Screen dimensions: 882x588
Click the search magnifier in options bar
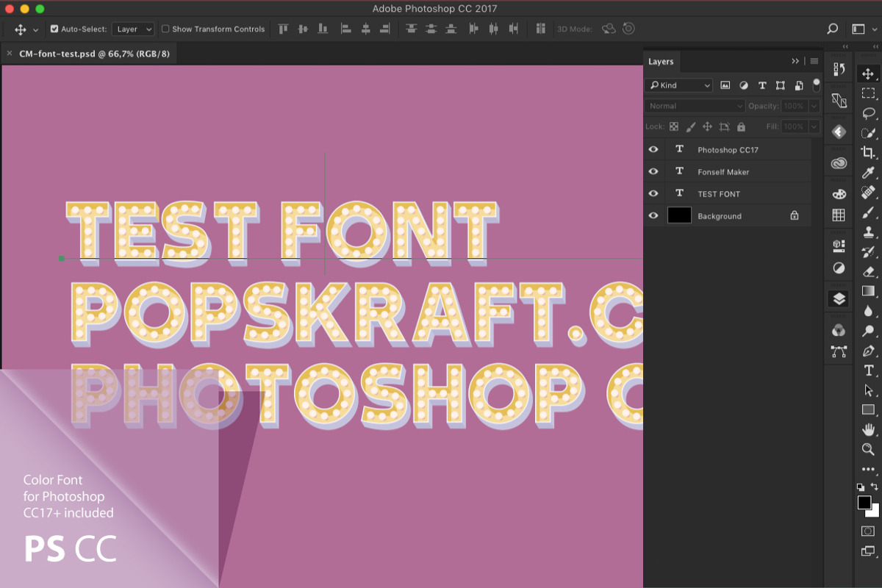click(x=832, y=29)
